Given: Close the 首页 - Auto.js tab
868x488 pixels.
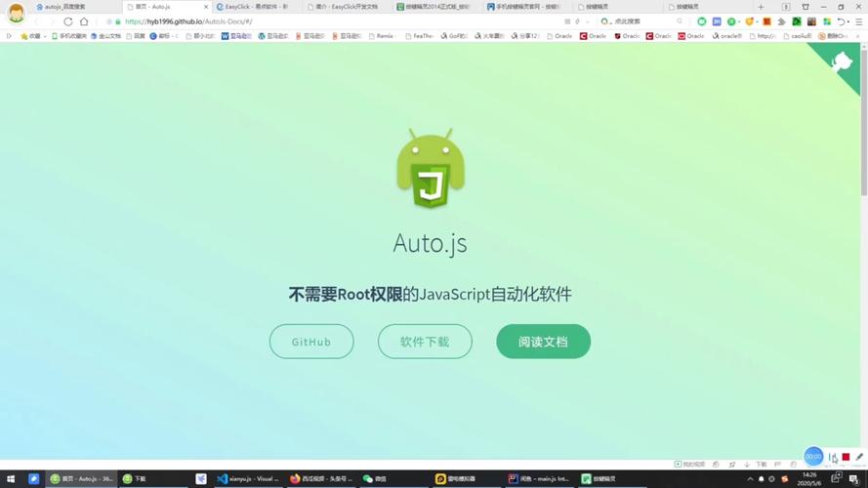Looking at the screenshot, I should tap(206, 7).
